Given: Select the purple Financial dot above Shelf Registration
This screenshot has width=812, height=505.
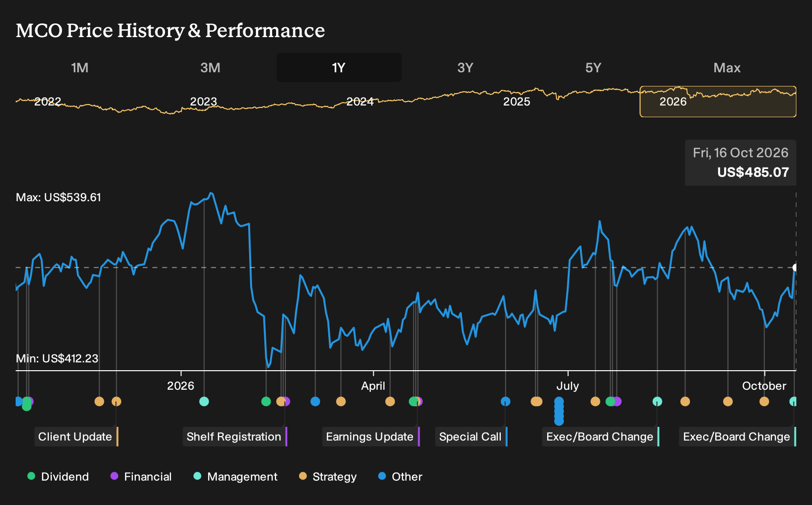Looking at the screenshot, I should point(286,401).
